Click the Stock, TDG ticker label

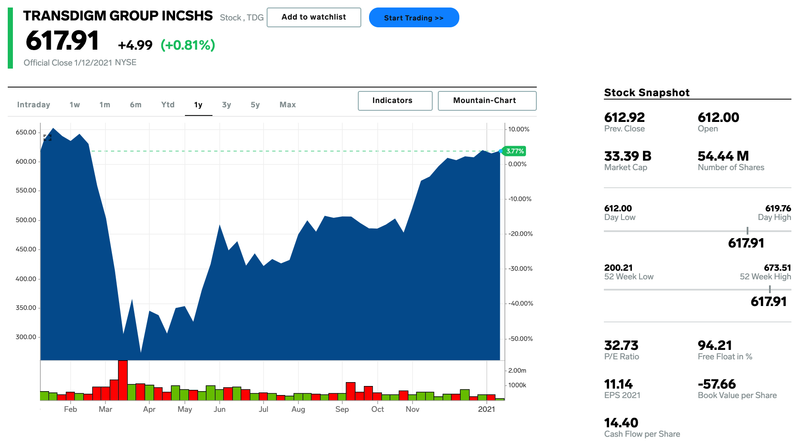pos(242,17)
